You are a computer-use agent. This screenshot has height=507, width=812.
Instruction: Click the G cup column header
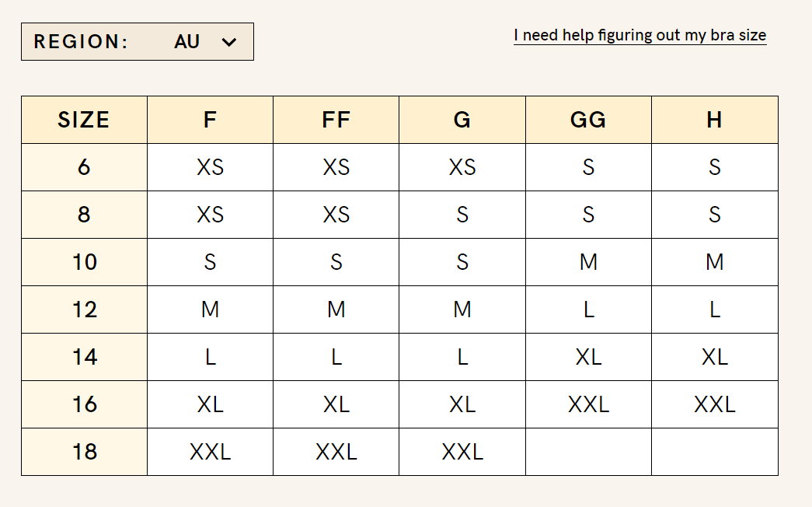(x=462, y=120)
